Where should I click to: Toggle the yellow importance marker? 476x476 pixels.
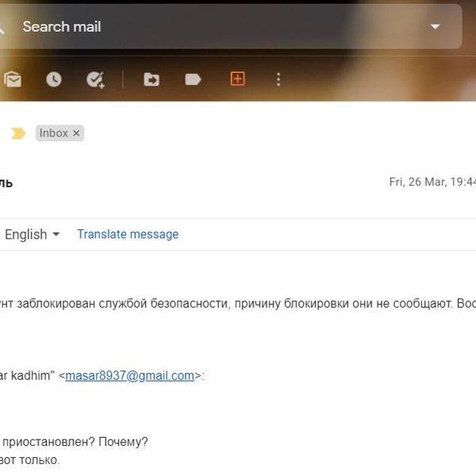click(18, 133)
